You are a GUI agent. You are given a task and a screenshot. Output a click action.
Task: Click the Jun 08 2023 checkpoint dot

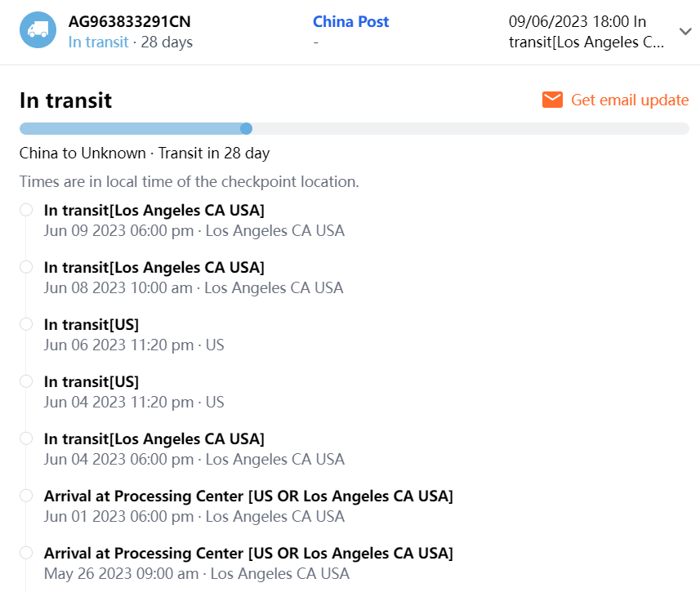(26, 267)
